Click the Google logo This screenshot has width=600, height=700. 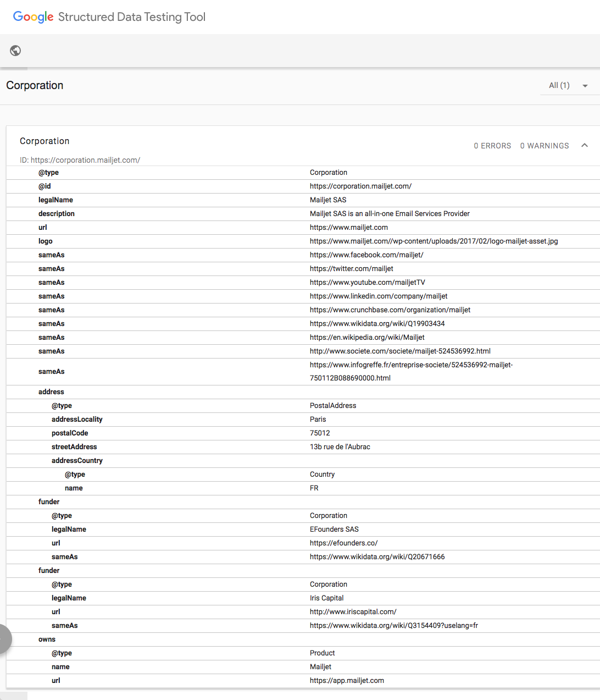click(x=34, y=17)
